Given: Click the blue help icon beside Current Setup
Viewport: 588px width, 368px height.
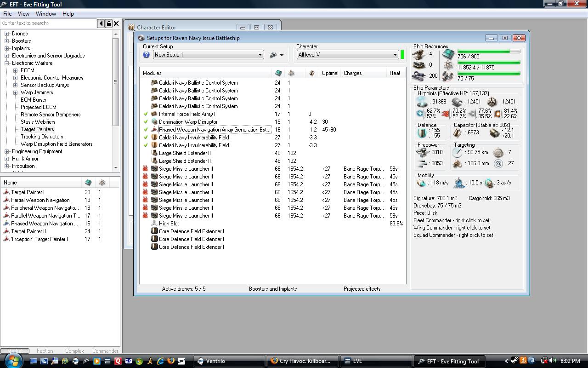Looking at the screenshot, I should point(146,55).
